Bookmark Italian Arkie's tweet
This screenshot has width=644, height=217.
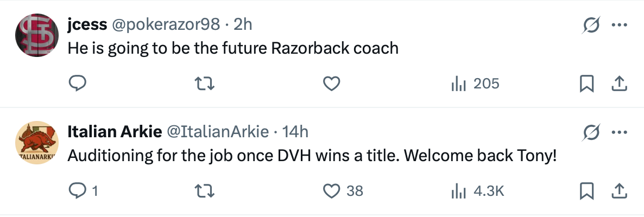pos(586,191)
